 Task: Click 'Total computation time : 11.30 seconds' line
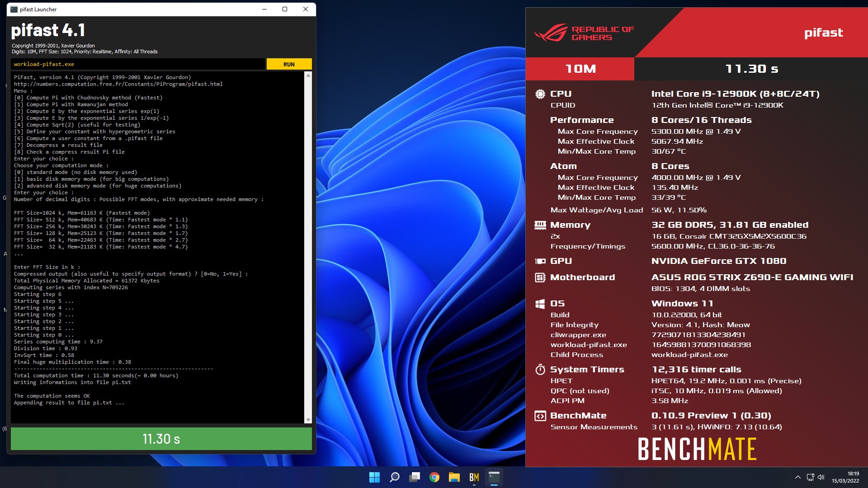point(96,375)
